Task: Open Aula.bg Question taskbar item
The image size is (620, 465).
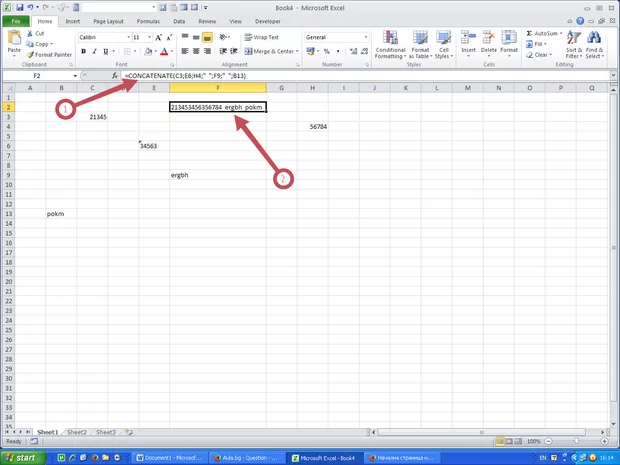Action: pyautogui.click(x=246, y=458)
